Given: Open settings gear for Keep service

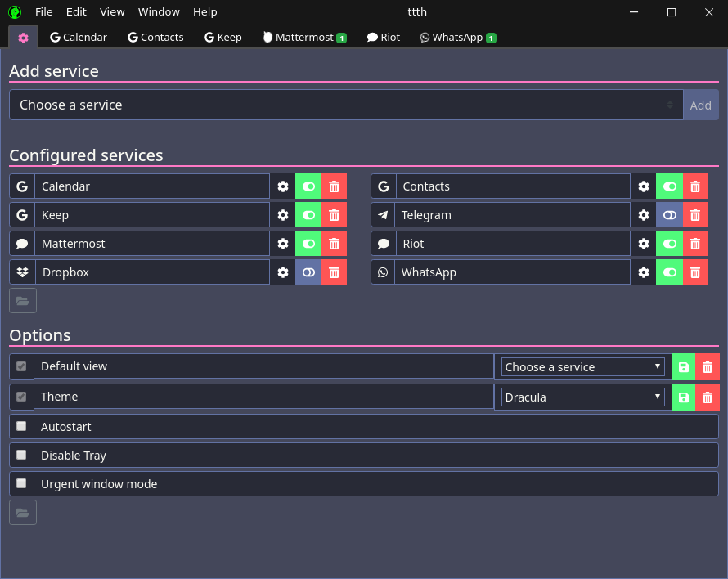Looking at the screenshot, I should (283, 215).
